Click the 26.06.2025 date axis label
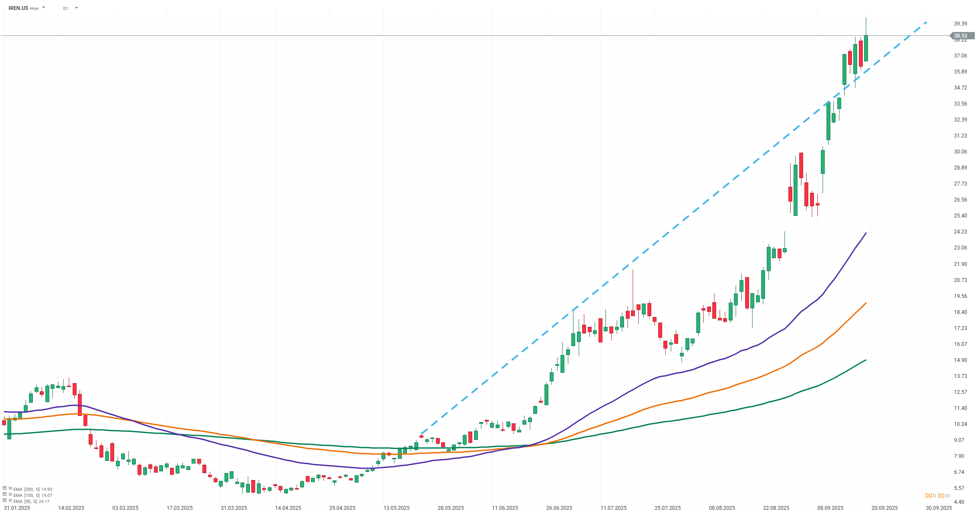This screenshot has width=980, height=515. pyautogui.click(x=559, y=508)
